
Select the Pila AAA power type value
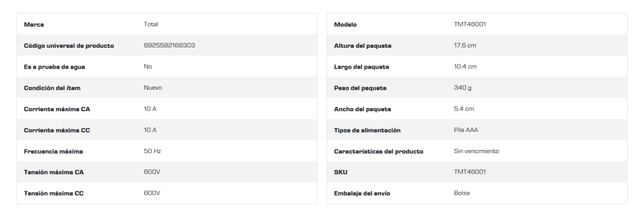(466, 130)
